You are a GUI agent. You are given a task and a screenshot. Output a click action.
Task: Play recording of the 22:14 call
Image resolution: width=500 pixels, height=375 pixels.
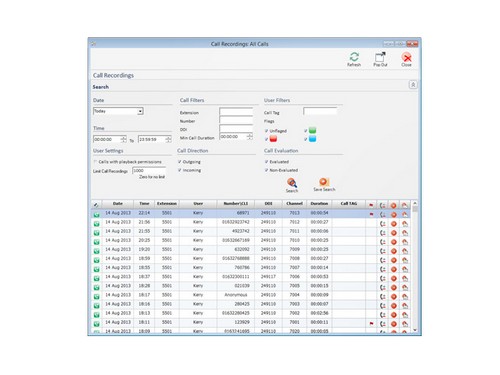point(394,215)
